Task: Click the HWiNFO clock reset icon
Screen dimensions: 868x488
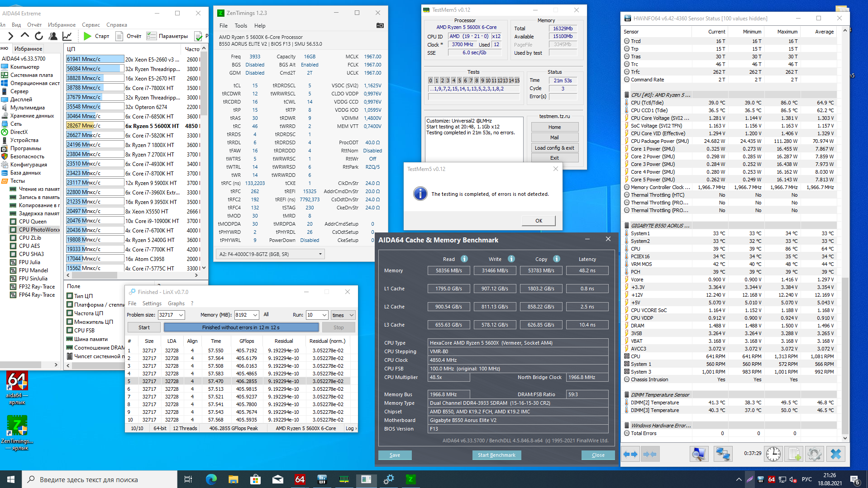Action: point(773,454)
